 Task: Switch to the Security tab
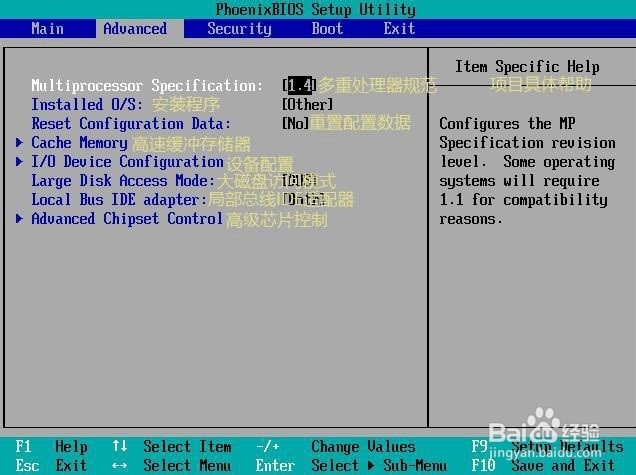point(239,29)
